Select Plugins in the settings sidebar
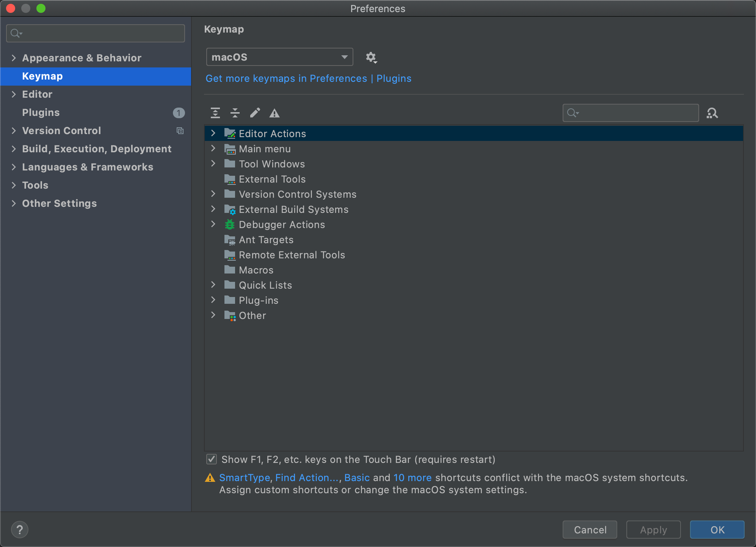Screen dimensions: 756x547 coord(41,113)
